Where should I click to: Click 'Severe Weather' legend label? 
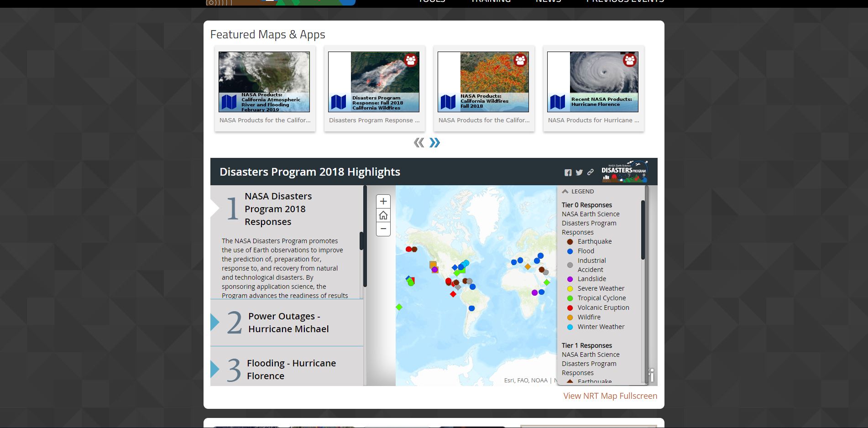point(601,288)
